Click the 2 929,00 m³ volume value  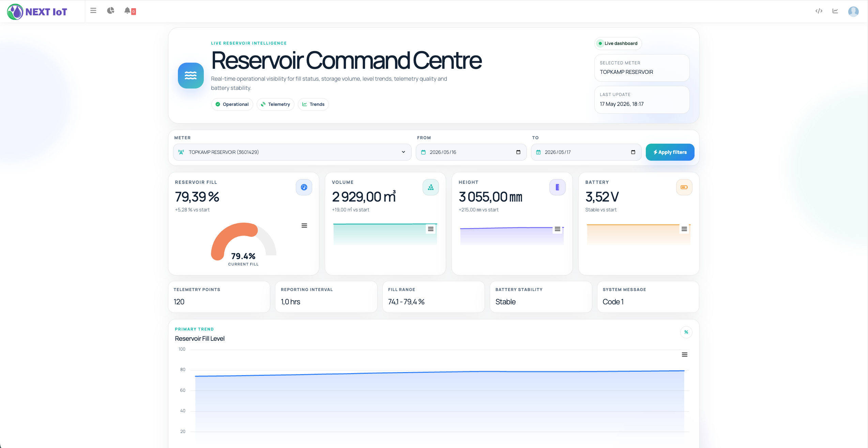click(364, 197)
